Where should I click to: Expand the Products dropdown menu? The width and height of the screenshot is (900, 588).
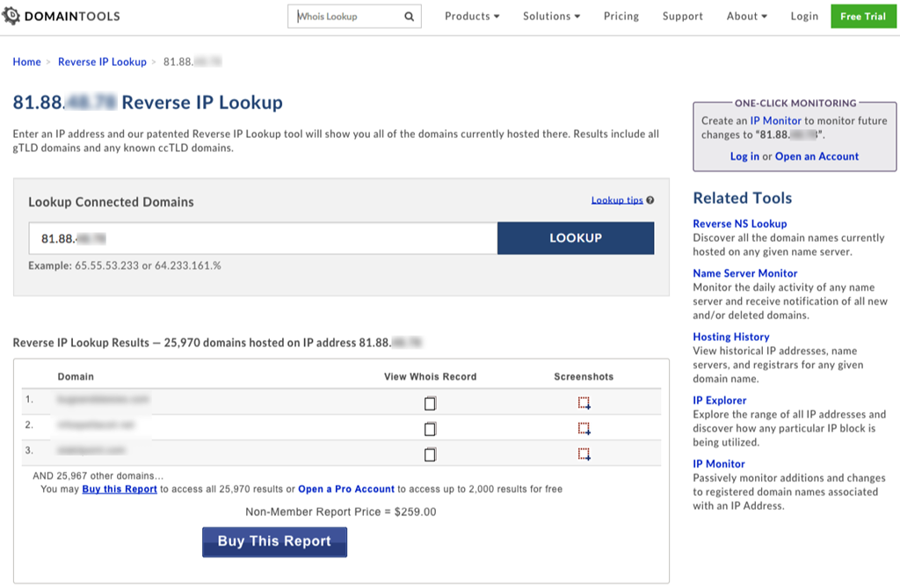click(472, 16)
